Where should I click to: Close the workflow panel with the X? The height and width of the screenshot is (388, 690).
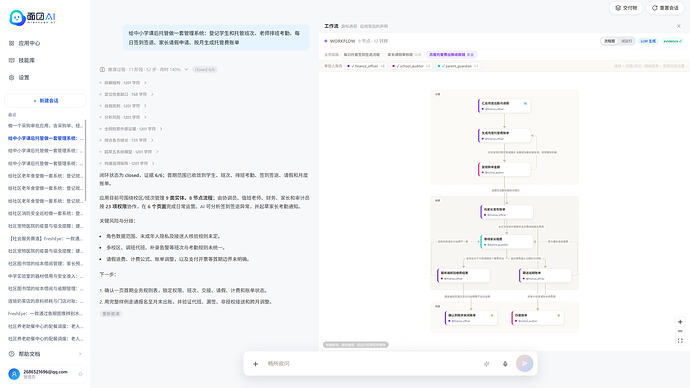point(679,26)
